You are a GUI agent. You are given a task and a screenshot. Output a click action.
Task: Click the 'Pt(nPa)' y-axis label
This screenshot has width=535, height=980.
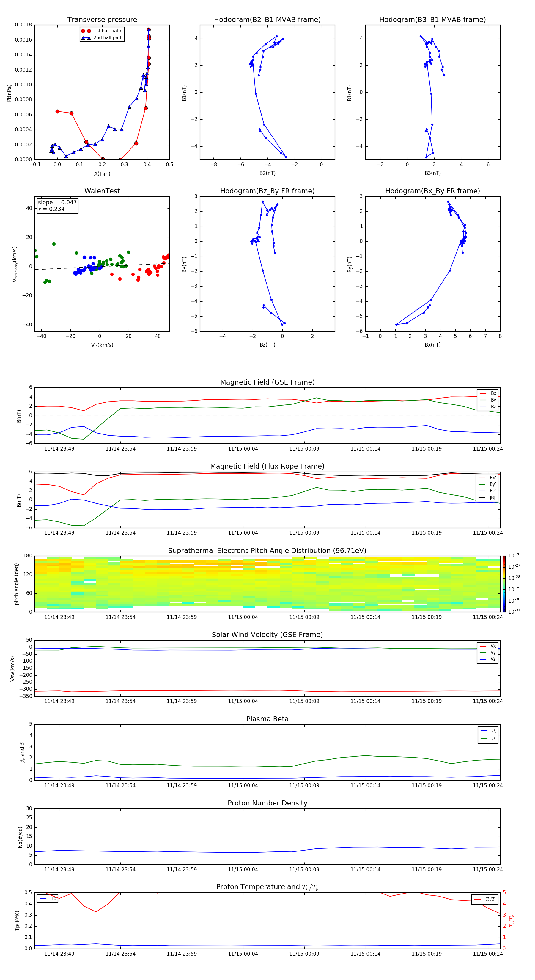[9, 92]
